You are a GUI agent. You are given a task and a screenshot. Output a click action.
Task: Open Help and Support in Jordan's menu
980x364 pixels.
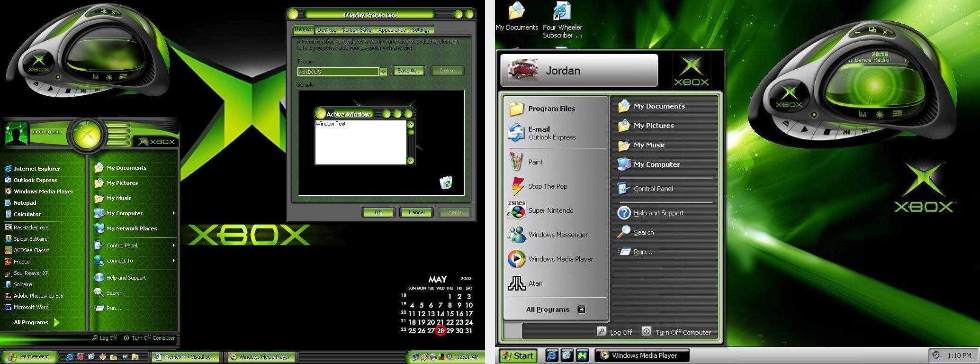click(x=651, y=213)
